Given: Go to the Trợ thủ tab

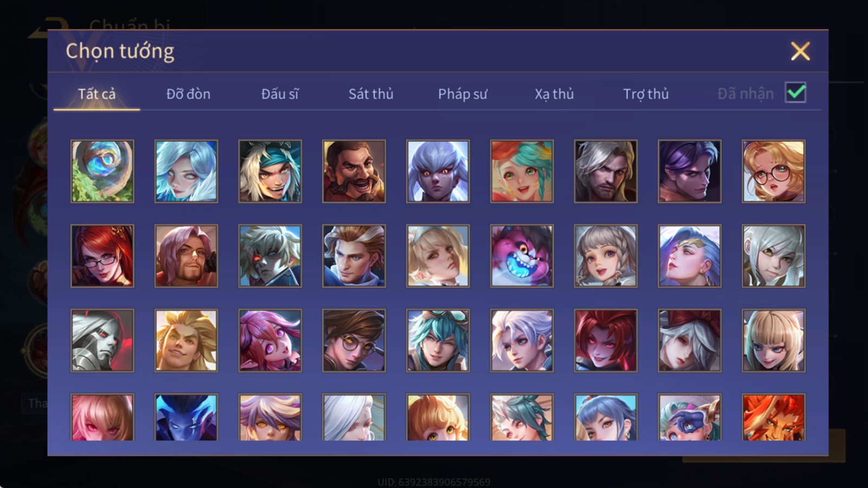Looking at the screenshot, I should click(646, 94).
